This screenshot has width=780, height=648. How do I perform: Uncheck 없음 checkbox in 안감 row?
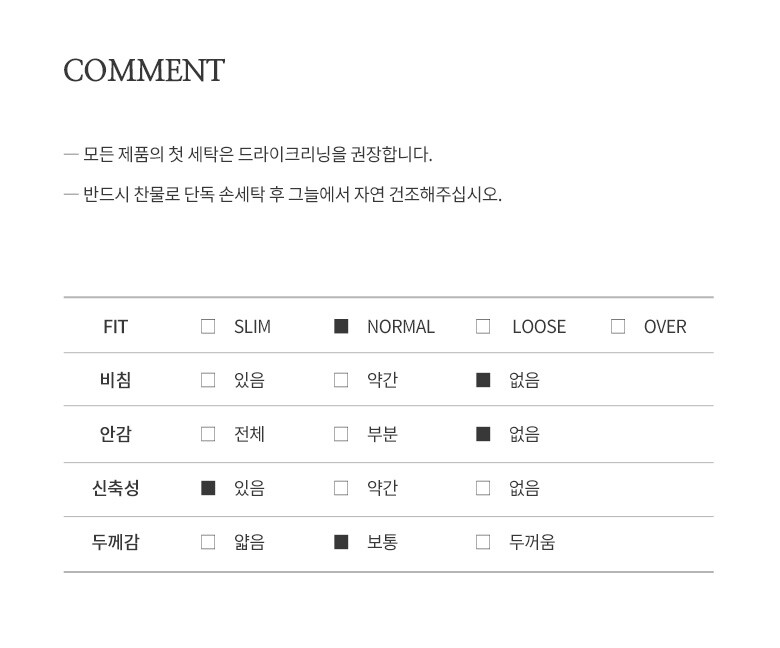pos(483,434)
